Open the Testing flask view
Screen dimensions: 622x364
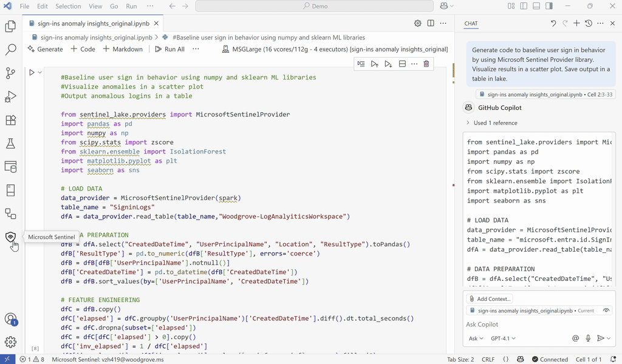[x=11, y=143]
